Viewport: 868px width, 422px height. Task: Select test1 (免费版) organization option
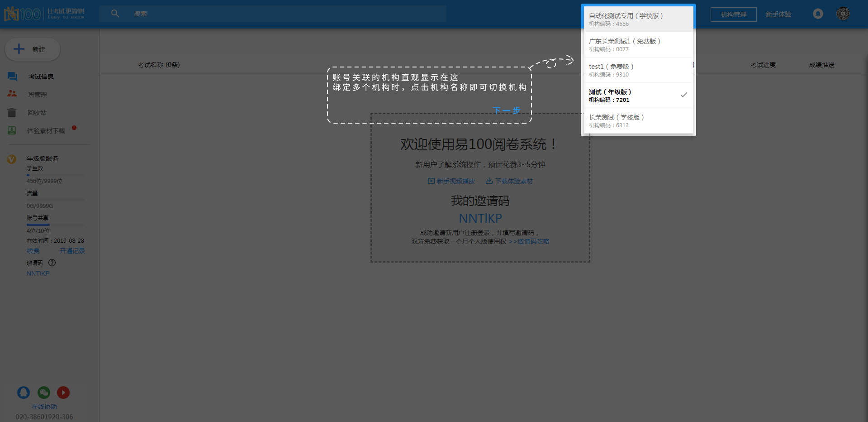click(638, 70)
